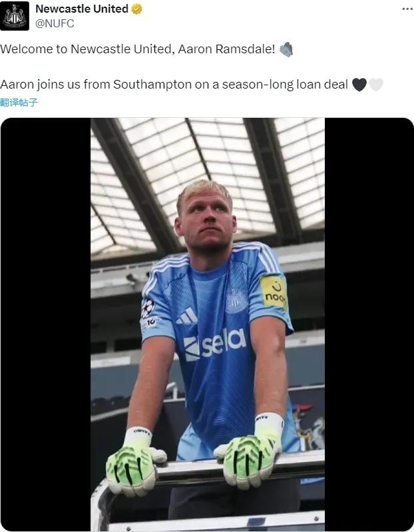Screen dimensions: 414x532
Task: Click the white heart emoji
Action: pos(375,85)
